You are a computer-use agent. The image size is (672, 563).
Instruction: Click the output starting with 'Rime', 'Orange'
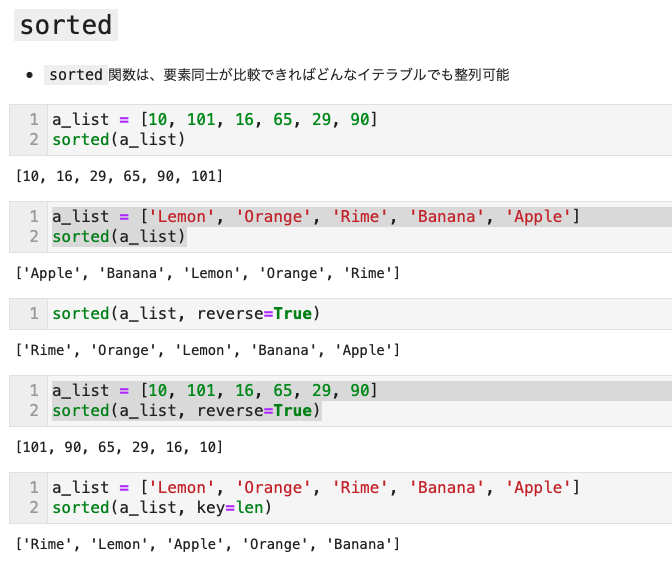[x=208, y=350]
